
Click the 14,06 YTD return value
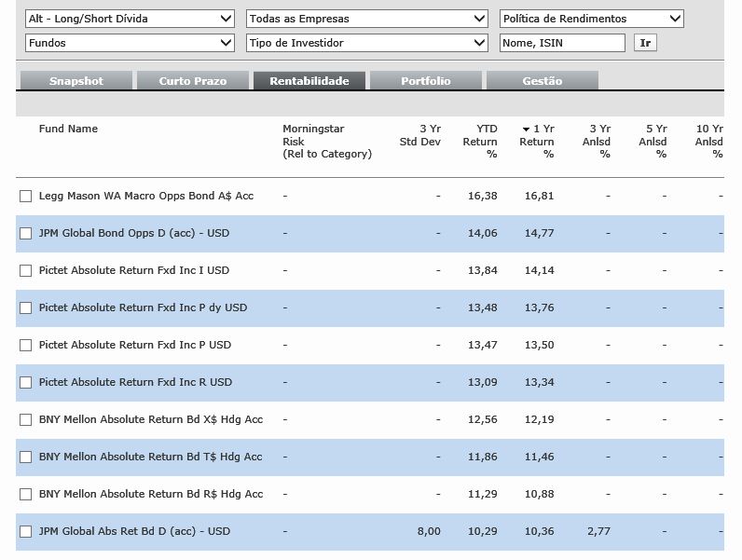point(483,233)
